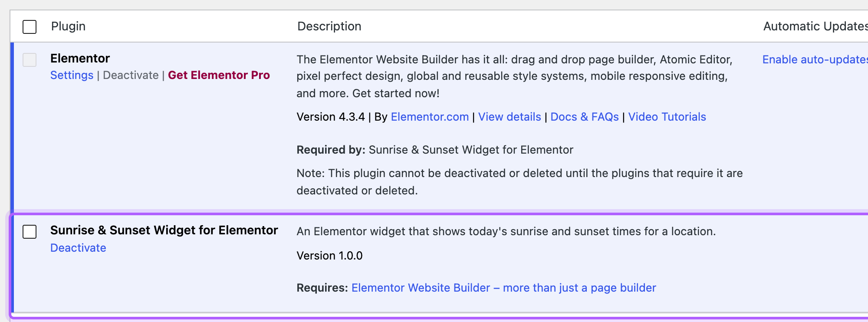Deactivate the Sunrise & Sunset Widget plugin
The height and width of the screenshot is (322, 868).
(x=78, y=248)
